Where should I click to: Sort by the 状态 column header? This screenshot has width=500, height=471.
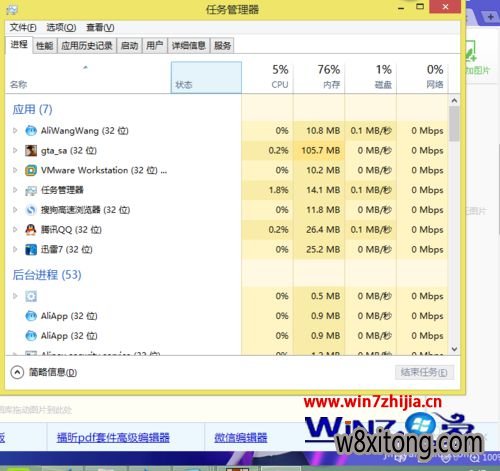206,77
